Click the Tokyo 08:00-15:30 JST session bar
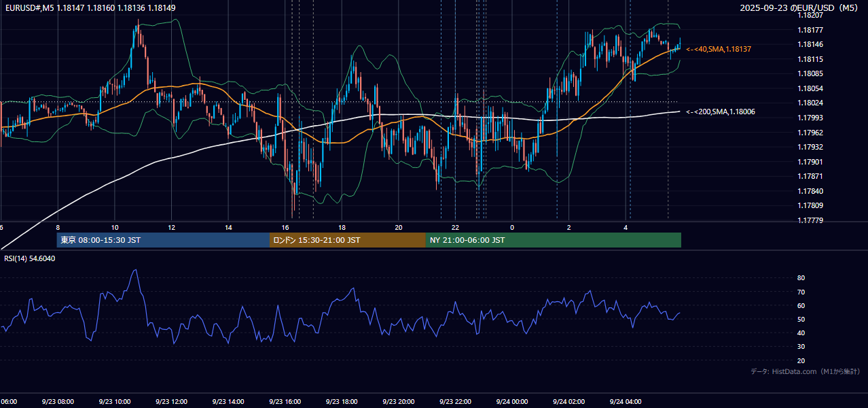This screenshot has width=868, height=408. (x=163, y=240)
